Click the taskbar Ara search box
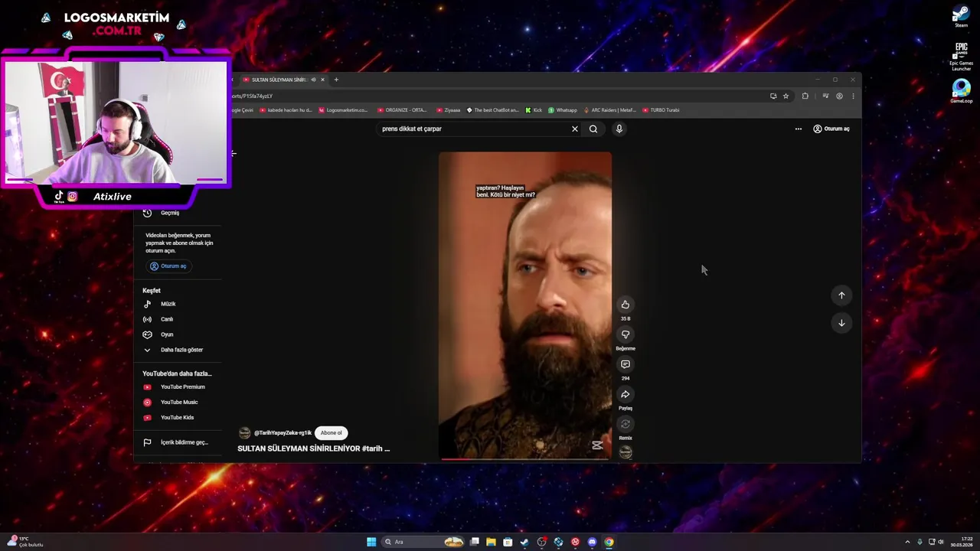The width and height of the screenshot is (980, 551). click(423, 542)
